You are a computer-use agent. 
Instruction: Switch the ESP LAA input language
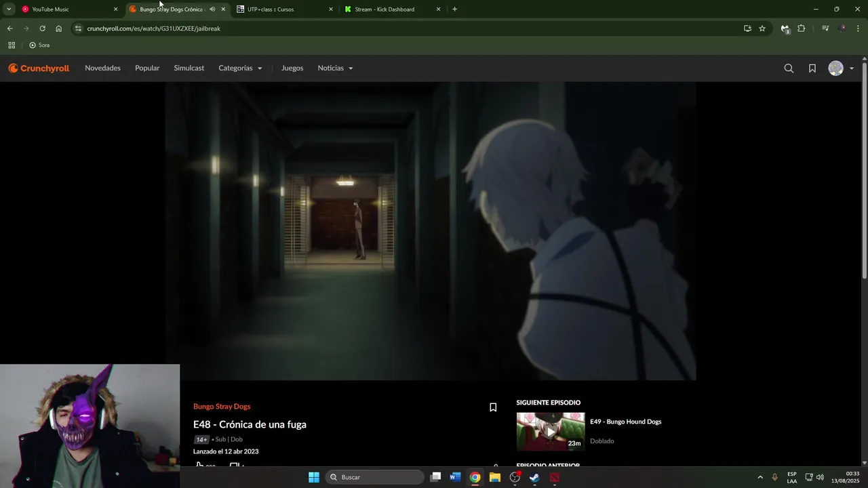click(x=792, y=477)
